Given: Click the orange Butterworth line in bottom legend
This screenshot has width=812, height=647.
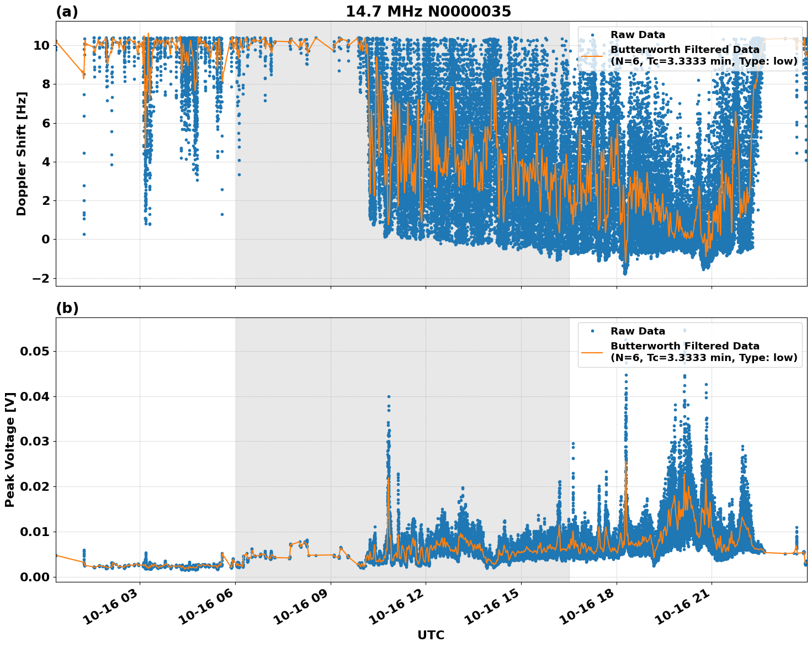Looking at the screenshot, I should pyautogui.click(x=592, y=352).
